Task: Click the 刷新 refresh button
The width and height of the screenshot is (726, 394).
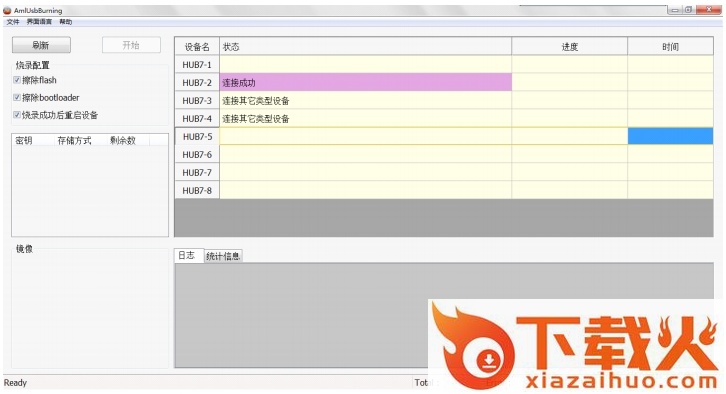Action: click(x=41, y=45)
